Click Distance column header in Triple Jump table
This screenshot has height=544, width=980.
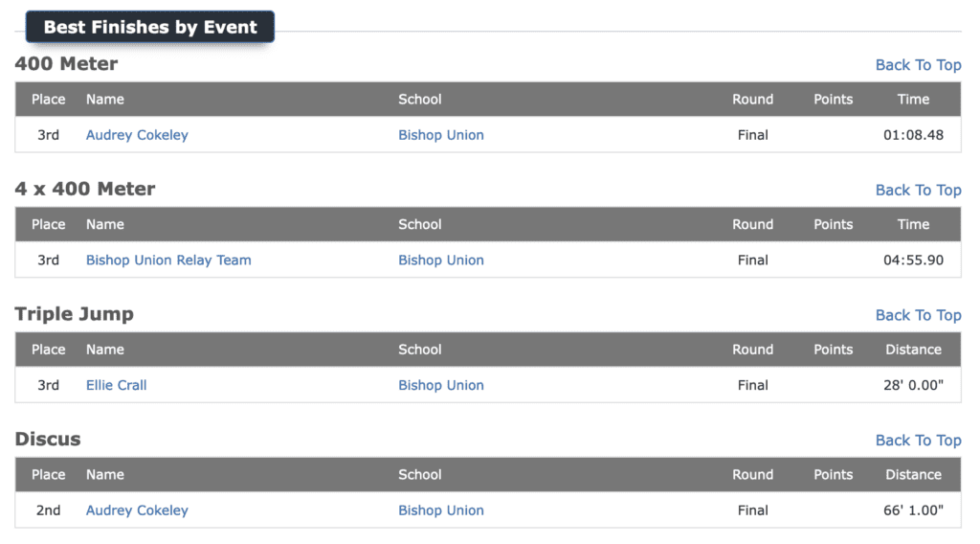click(913, 350)
